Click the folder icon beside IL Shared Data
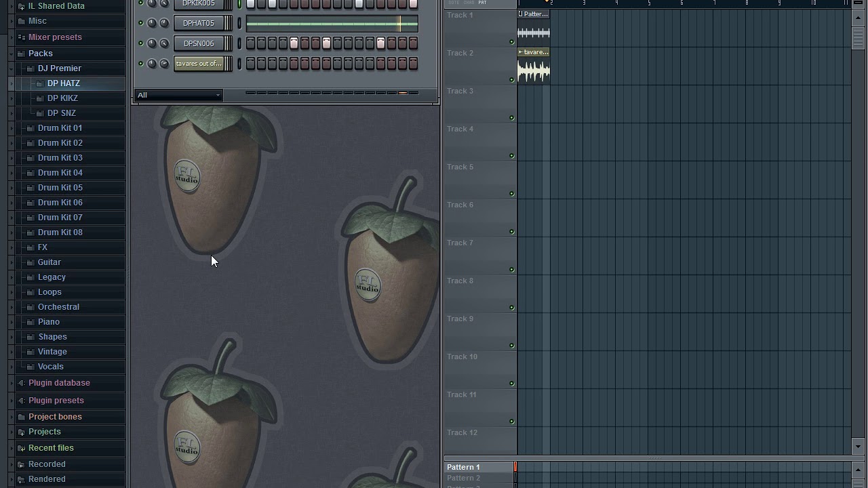868x488 pixels. 21,6
